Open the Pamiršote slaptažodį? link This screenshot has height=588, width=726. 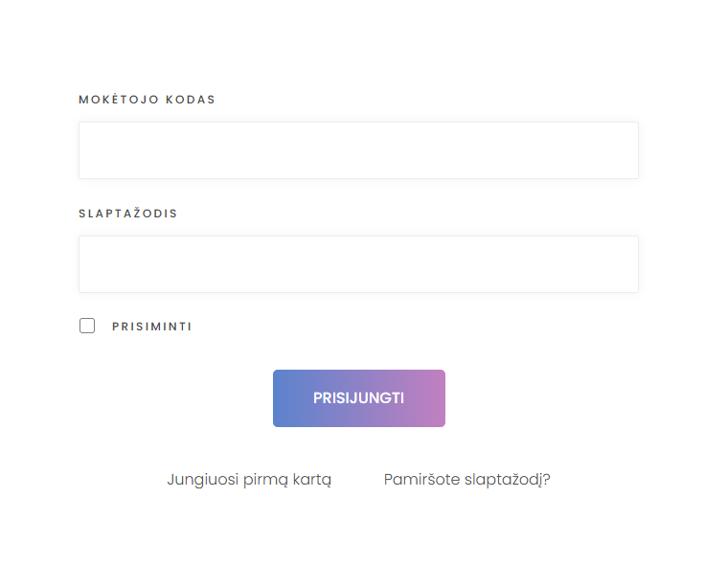pyautogui.click(x=466, y=480)
